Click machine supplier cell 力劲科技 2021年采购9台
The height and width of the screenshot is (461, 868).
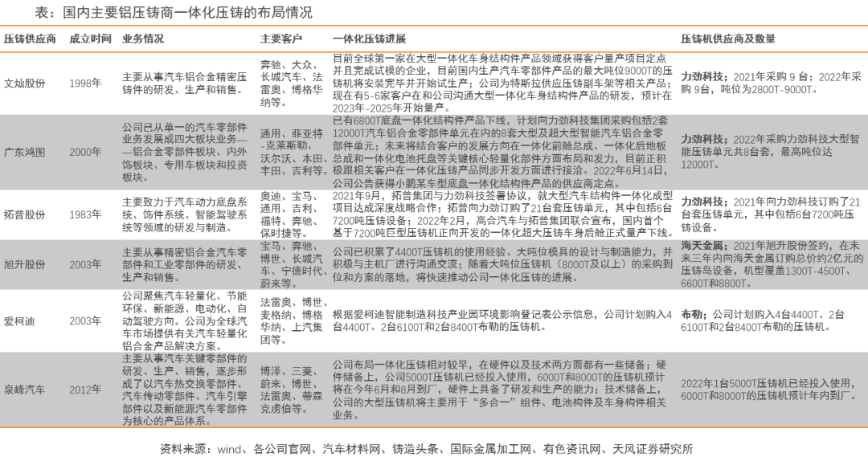pyautogui.click(x=771, y=84)
